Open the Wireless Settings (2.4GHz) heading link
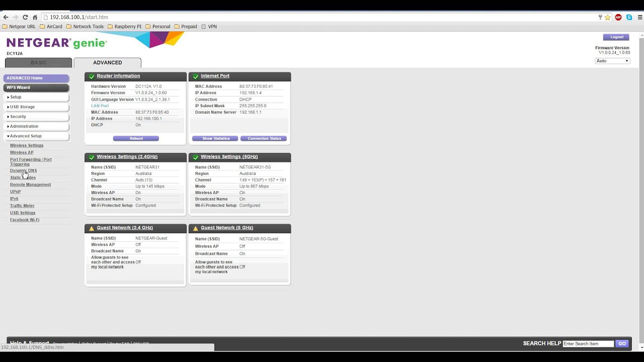Image resolution: width=644 pixels, height=362 pixels. pos(127,157)
